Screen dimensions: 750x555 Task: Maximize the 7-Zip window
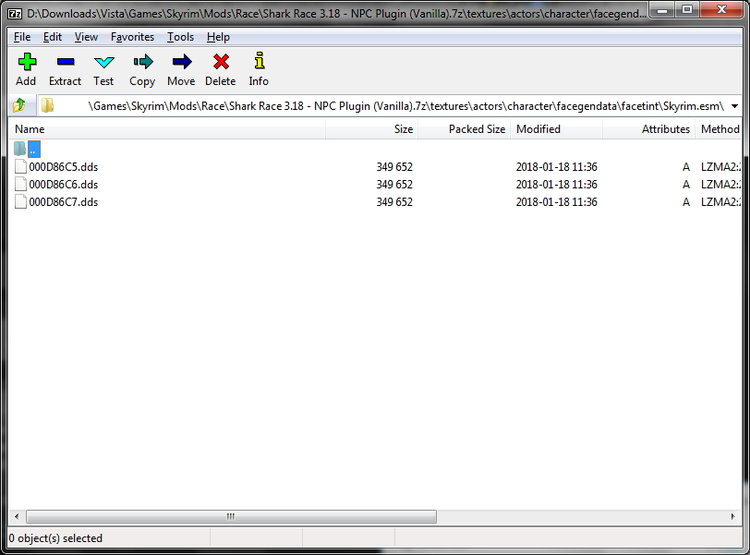[x=687, y=10]
